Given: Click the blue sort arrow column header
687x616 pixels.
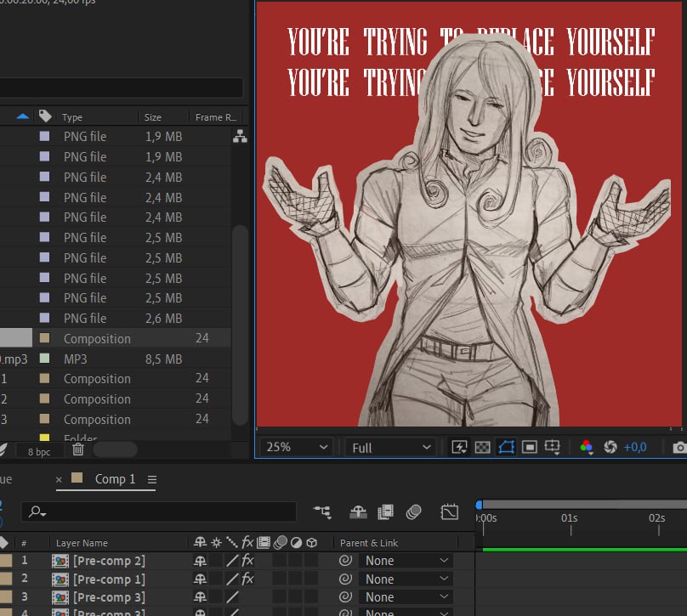Looking at the screenshot, I should point(22,116).
